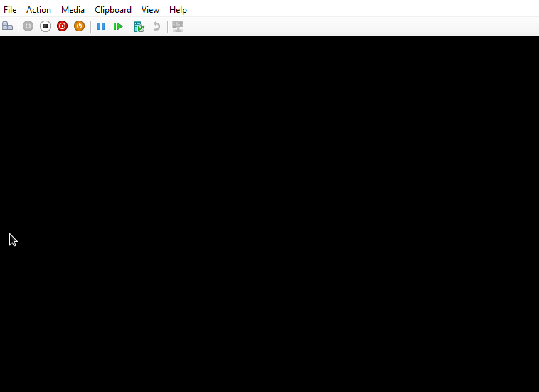This screenshot has height=392, width=539.
Task: Create a checkpoint using the toolbar icon
Action: tap(139, 26)
